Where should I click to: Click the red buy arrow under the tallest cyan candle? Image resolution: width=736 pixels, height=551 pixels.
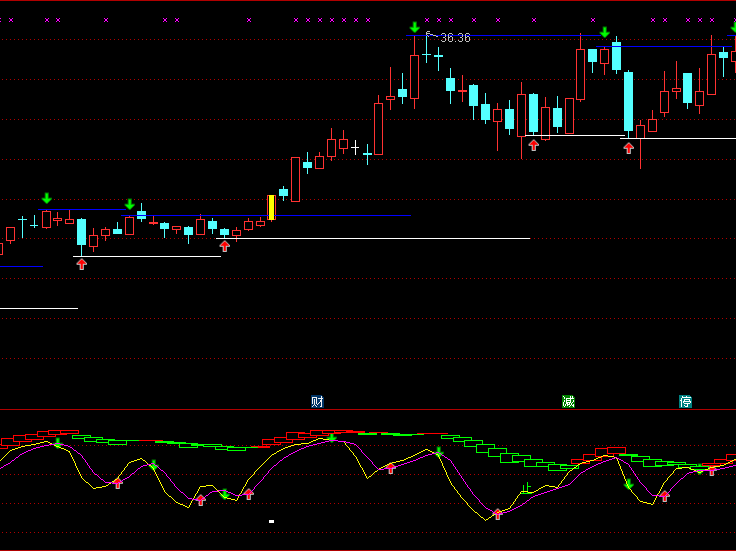(x=629, y=148)
